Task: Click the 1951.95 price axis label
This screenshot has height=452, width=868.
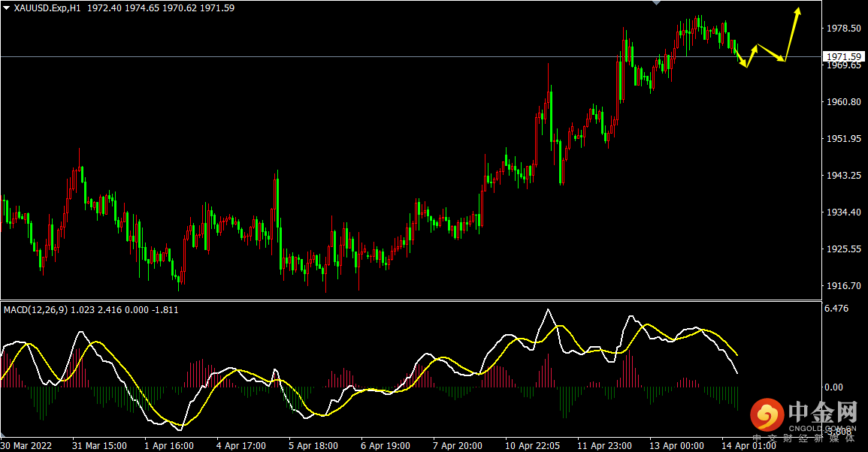Action: pos(844,139)
